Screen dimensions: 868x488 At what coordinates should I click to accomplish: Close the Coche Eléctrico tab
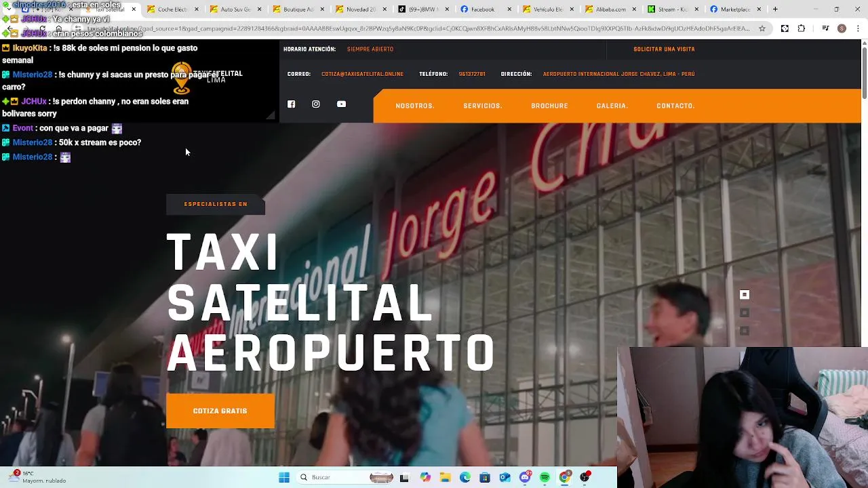(197, 9)
